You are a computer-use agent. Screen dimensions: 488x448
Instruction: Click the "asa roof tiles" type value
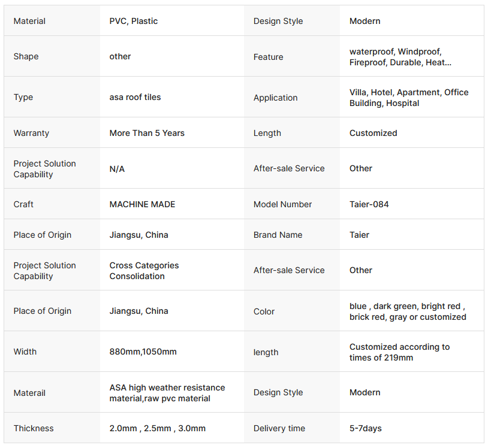pos(135,97)
